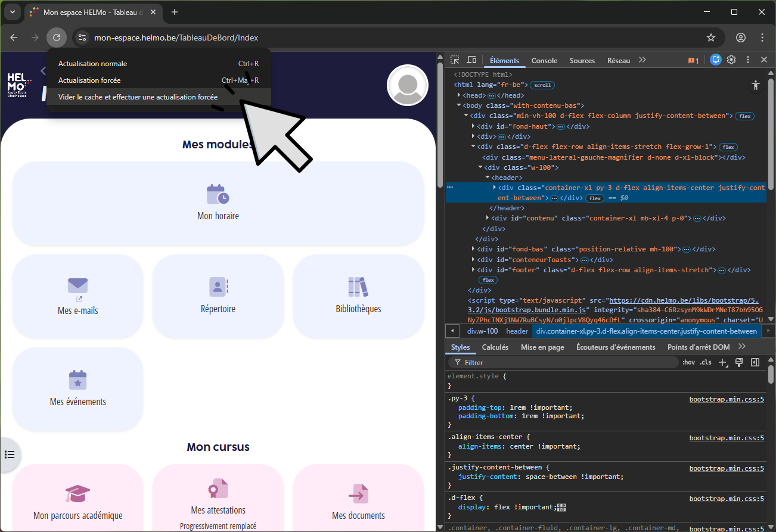Switch to the Console tab
The height and width of the screenshot is (532, 776).
point(544,60)
